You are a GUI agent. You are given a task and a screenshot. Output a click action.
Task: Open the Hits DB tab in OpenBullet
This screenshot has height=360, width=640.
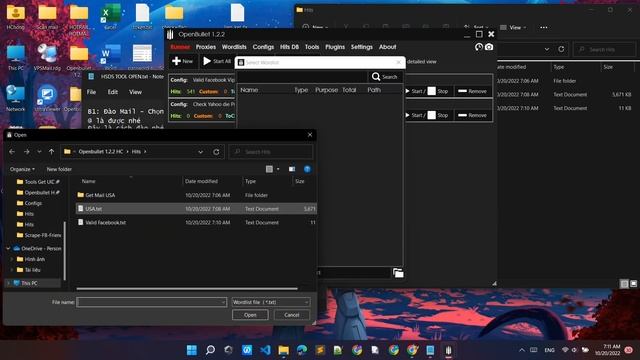coord(289,47)
